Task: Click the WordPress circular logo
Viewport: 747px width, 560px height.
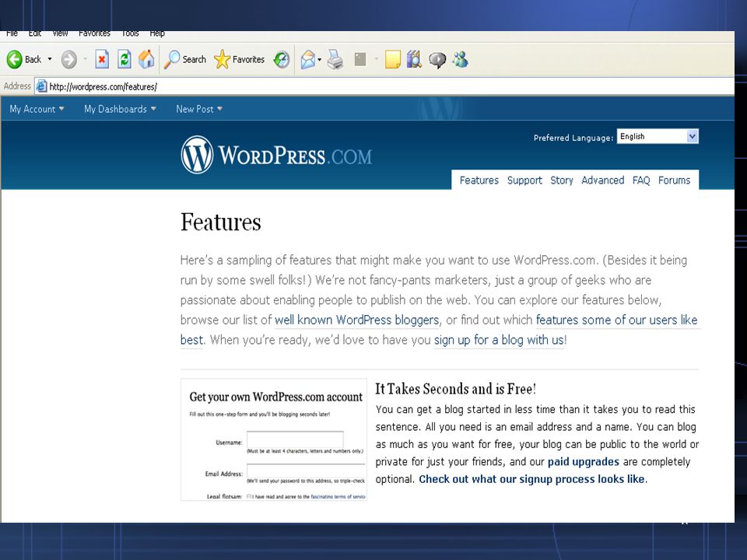Action: [197, 155]
